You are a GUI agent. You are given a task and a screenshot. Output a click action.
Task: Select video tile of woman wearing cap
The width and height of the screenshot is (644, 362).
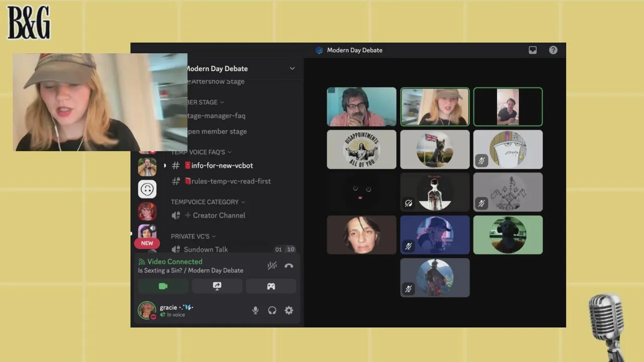[435, 107]
